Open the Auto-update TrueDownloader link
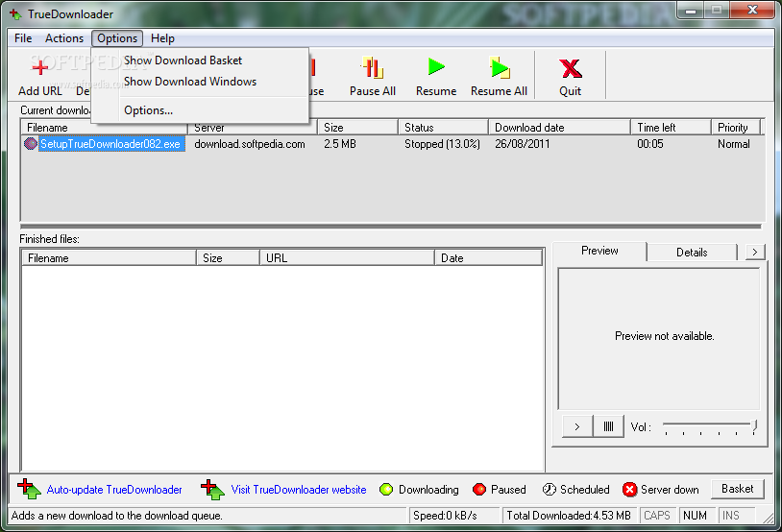782x532 pixels. (114, 490)
